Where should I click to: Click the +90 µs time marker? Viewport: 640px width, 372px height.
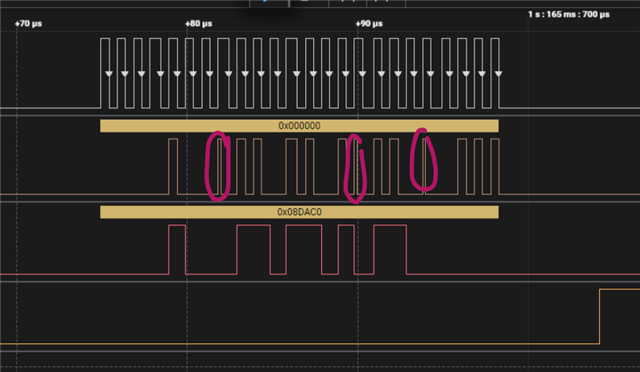pyautogui.click(x=369, y=24)
